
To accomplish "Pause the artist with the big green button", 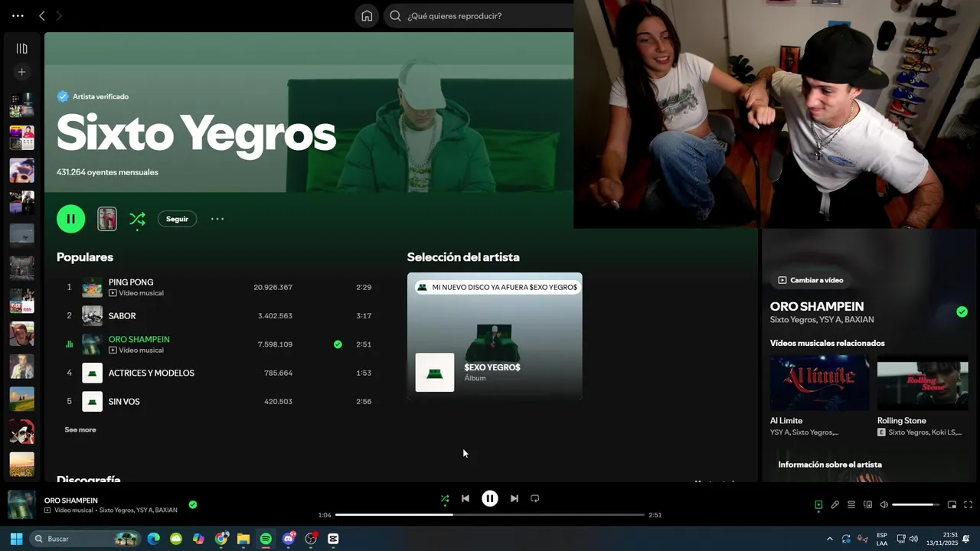I will pyautogui.click(x=70, y=219).
